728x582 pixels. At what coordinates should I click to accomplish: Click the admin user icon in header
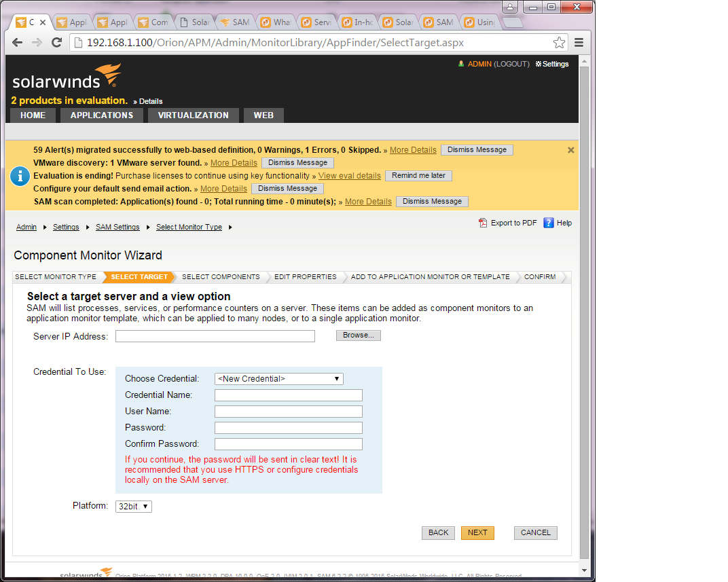(461, 64)
